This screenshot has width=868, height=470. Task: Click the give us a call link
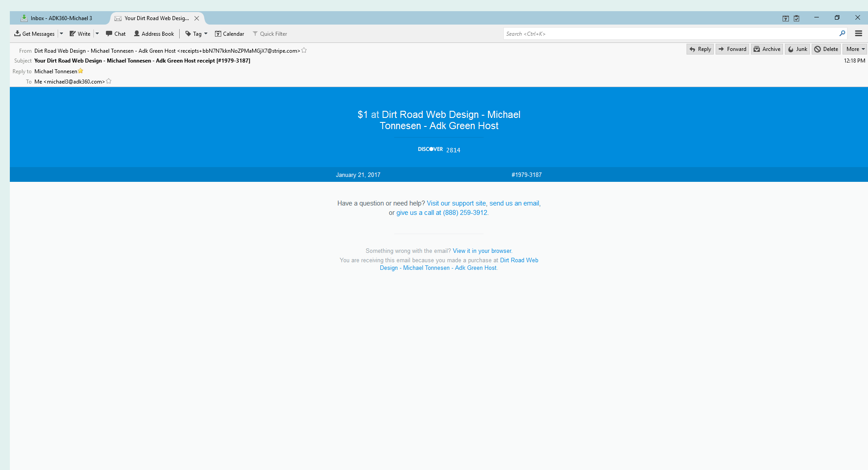[x=442, y=213]
